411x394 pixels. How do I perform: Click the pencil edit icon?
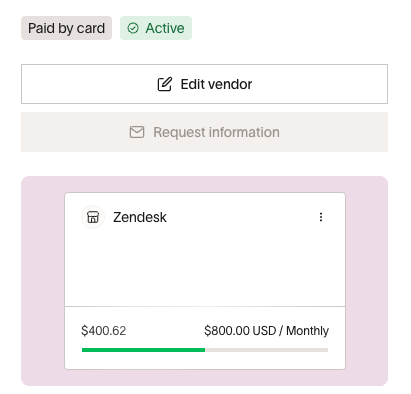165,84
